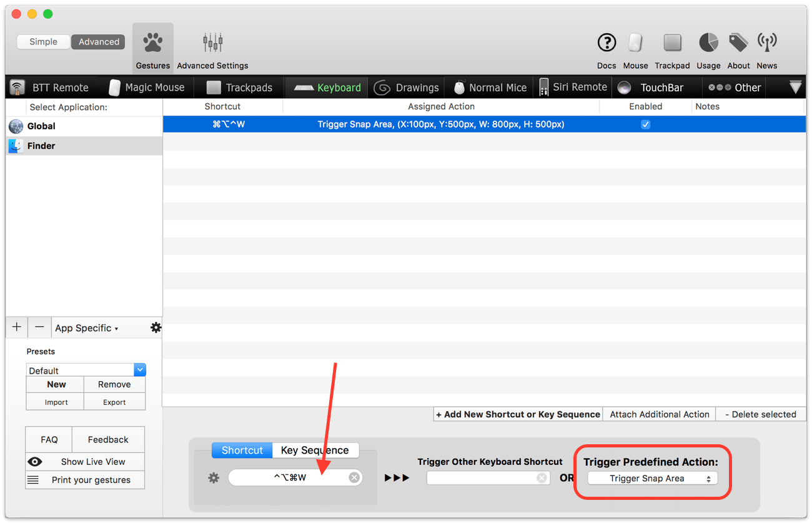Click Delete selected
This screenshot has width=812, height=523.
click(760, 414)
